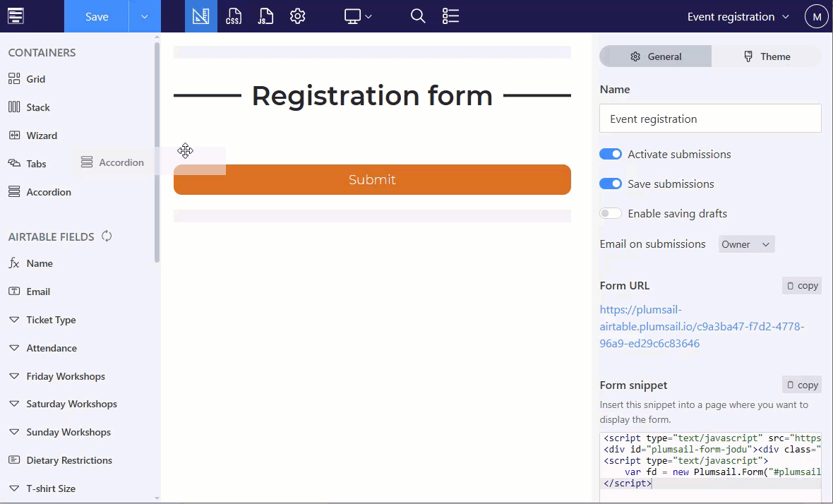
Task: Select the T-shirt Size field
Action: pyautogui.click(x=42, y=488)
